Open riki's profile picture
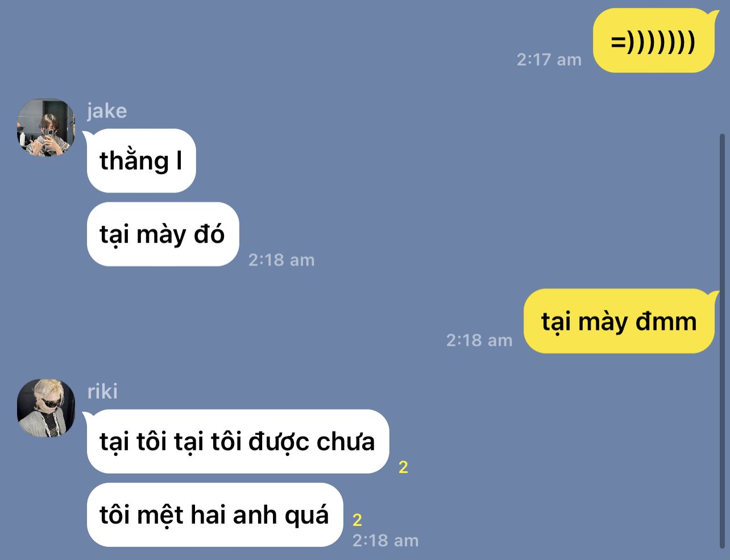 [46, 408]
